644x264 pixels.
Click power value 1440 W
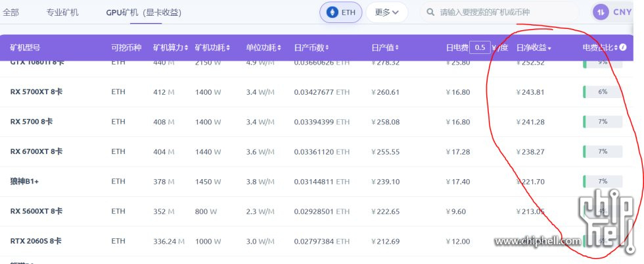pos(208,151)
